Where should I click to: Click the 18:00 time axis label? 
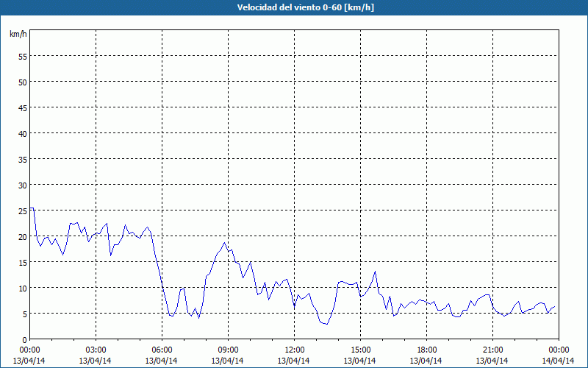pyautogui.click(x=427, y=350)
